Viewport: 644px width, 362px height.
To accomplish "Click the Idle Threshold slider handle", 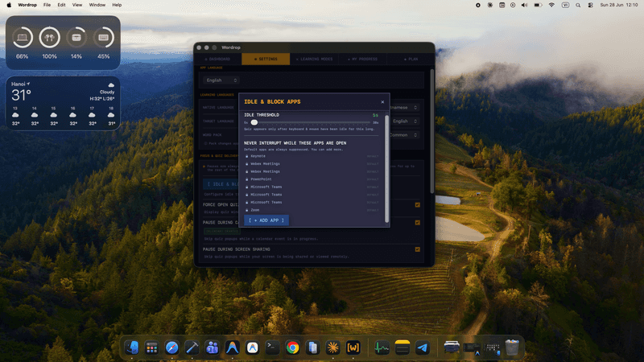I will point(254,122).
